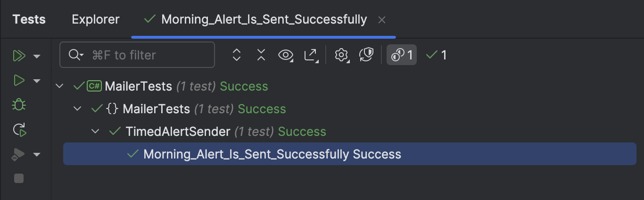Toggle the eye show options button
Screen dimensions: 644x200
click(x=286, y=55)
